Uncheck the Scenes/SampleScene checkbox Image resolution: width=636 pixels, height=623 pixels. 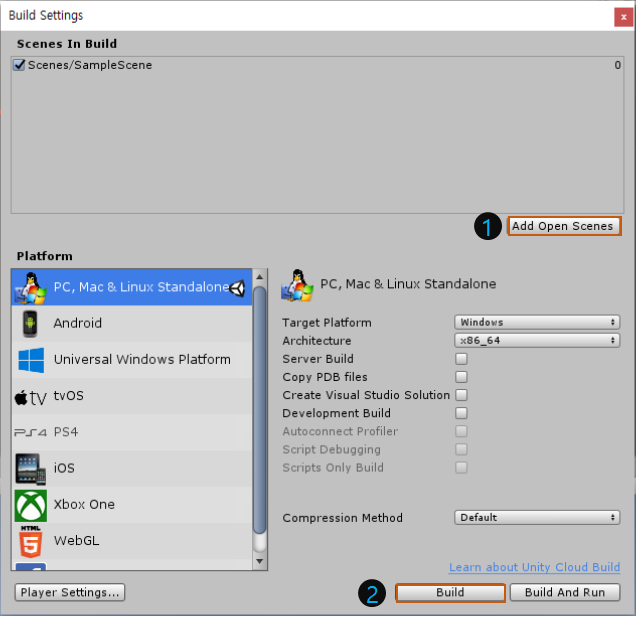click(x=19, y=64)
